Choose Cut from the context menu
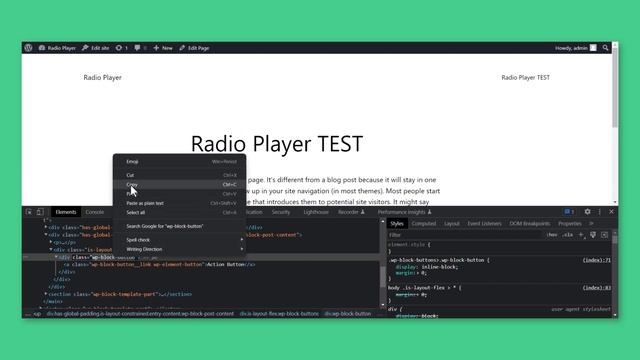 click(180, 175)
